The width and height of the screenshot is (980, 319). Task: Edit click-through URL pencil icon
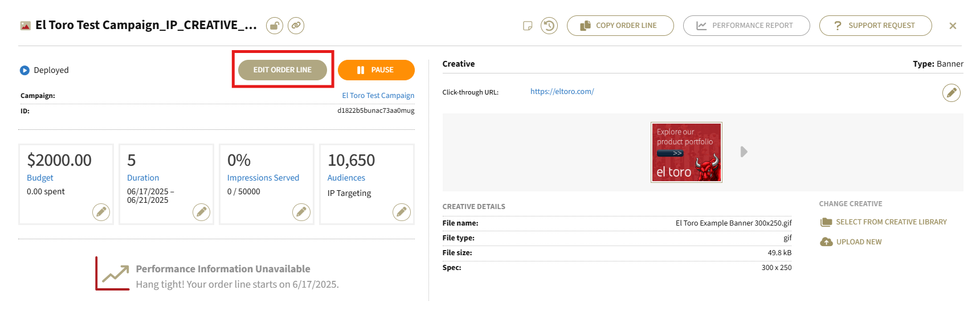coord(952,92)
